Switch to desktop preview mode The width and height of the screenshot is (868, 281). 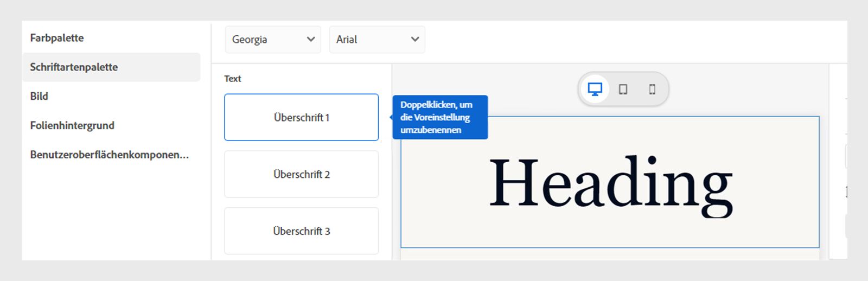[x=595, y=89]
